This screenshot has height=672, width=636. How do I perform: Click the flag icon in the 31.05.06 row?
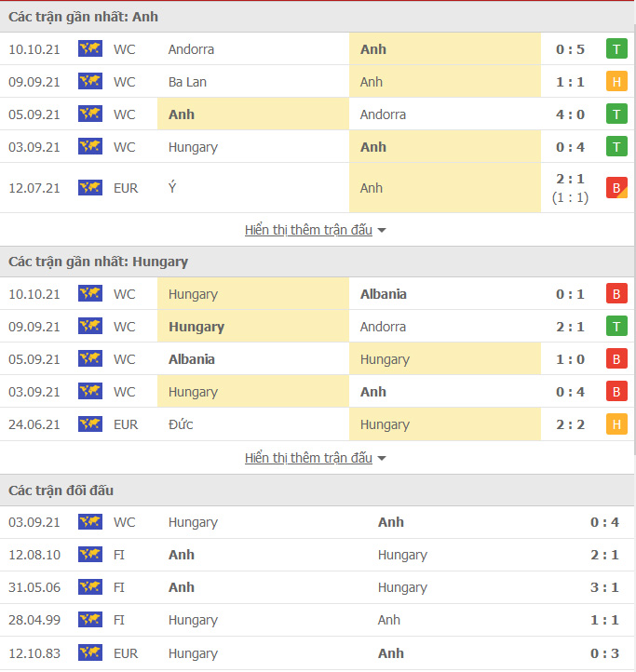(x=90, y=587)
